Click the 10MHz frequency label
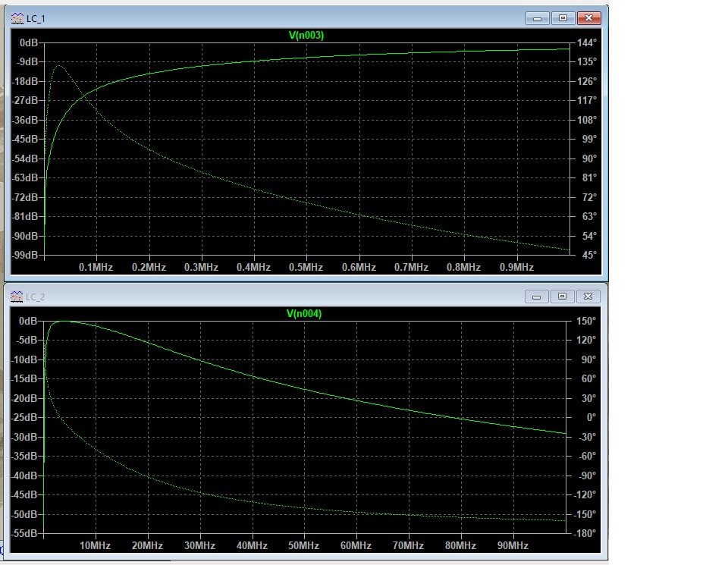Viewport: 728px width, 565px height. (95, 546)
